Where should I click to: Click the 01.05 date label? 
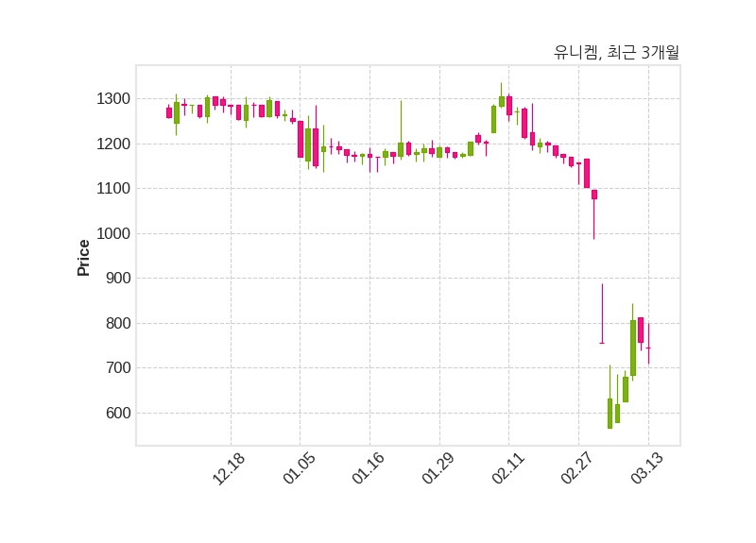300,468
